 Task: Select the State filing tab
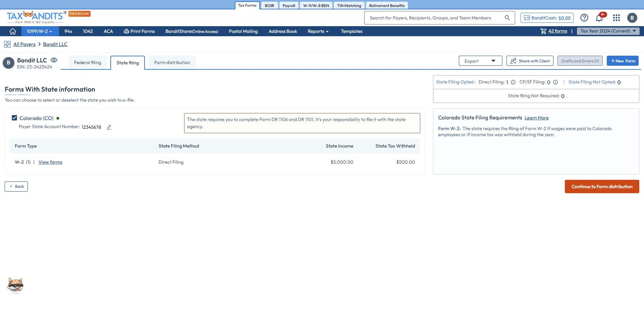click(x=128, y=63)
